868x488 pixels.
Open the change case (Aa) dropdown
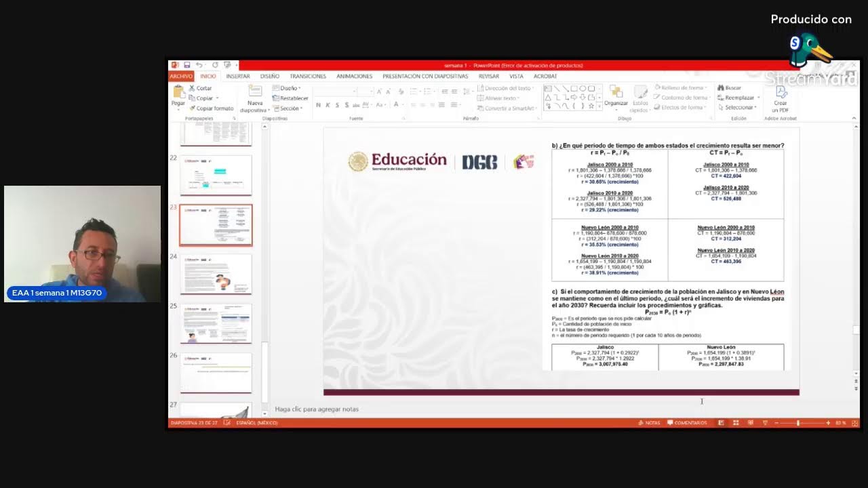click(x=382, y=105)
